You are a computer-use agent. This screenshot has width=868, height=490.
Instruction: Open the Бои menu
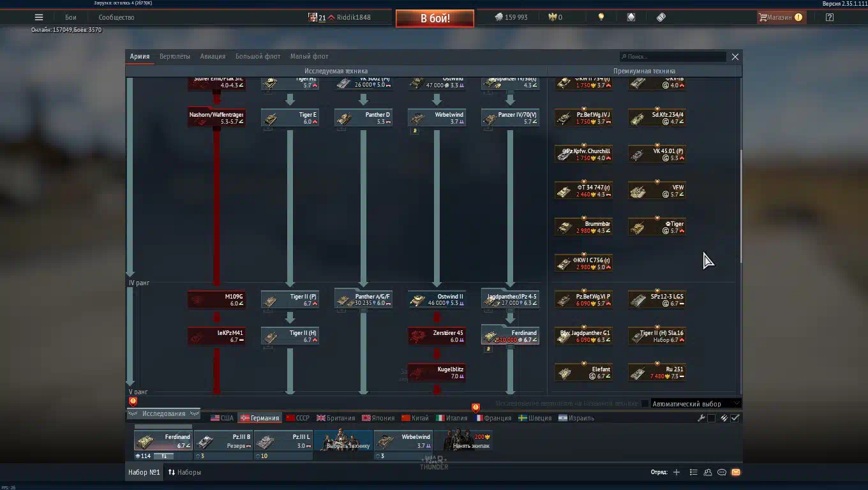(x=70, y=17)
